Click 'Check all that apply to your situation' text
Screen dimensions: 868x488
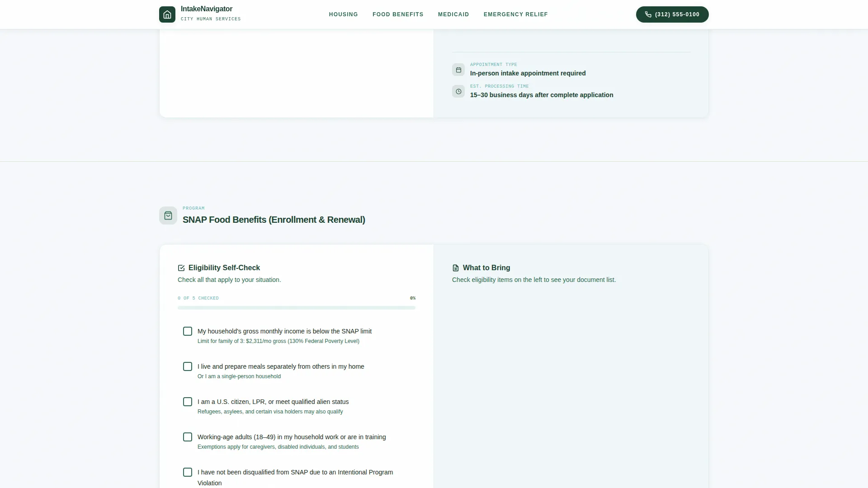pos(229,280)
